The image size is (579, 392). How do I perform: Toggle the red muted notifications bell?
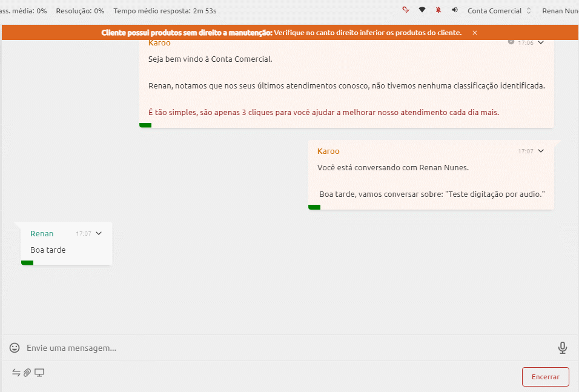pyautogui.click(x=438, y=10)
